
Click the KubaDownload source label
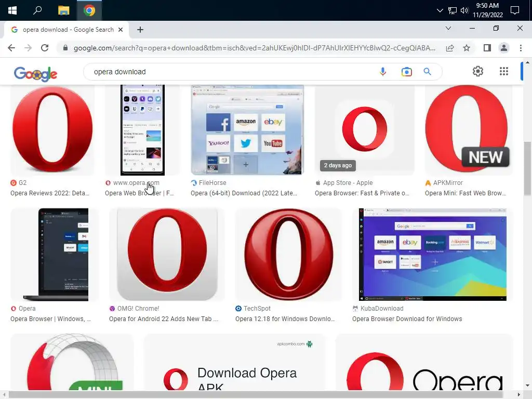coord(382,309)
